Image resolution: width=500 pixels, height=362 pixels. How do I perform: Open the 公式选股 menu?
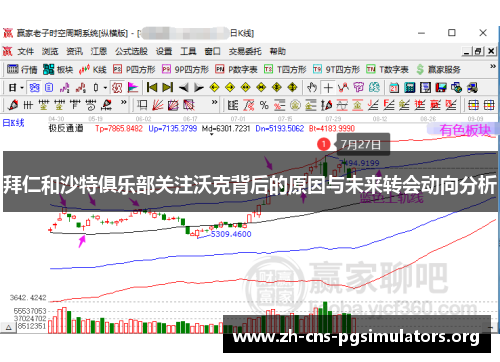coord(131,51)
